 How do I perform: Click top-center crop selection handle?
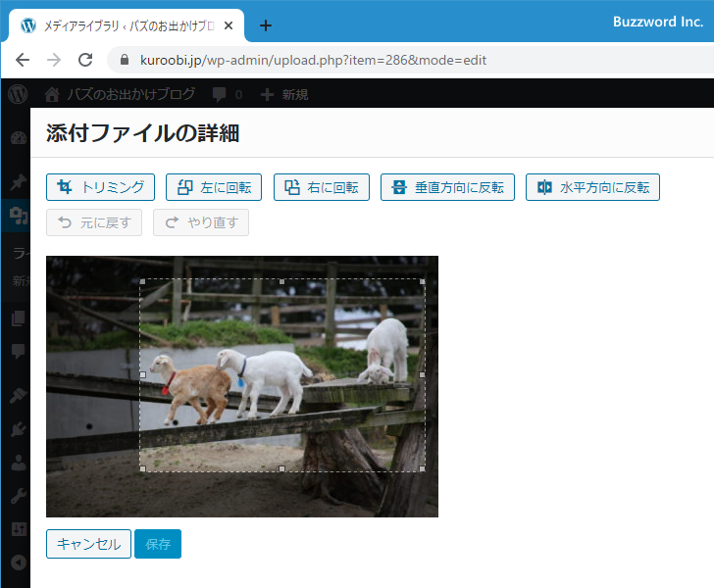(281, 281)
